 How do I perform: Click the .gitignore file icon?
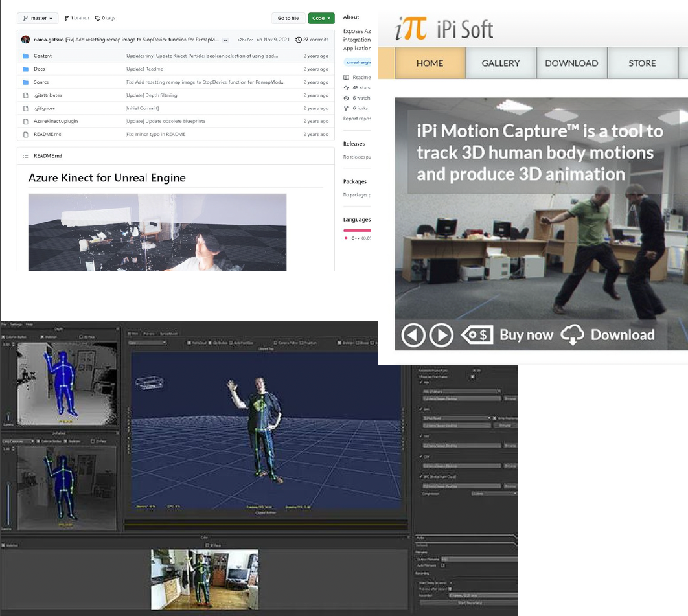[x=25, y=108]
